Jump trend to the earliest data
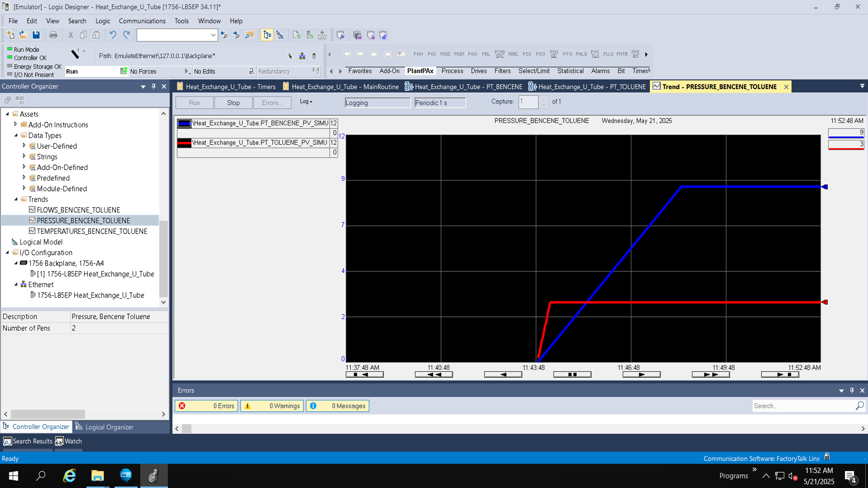868x488 pixels. [x=365, y=374]
